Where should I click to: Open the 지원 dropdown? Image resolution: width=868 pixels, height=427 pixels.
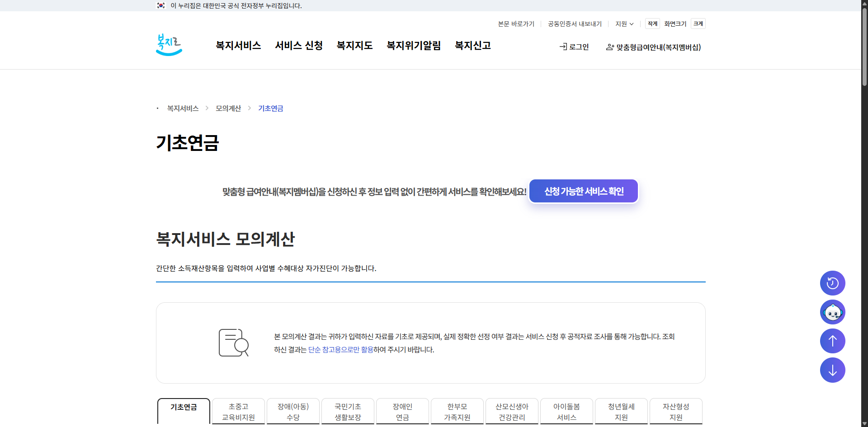coord(624,23)
